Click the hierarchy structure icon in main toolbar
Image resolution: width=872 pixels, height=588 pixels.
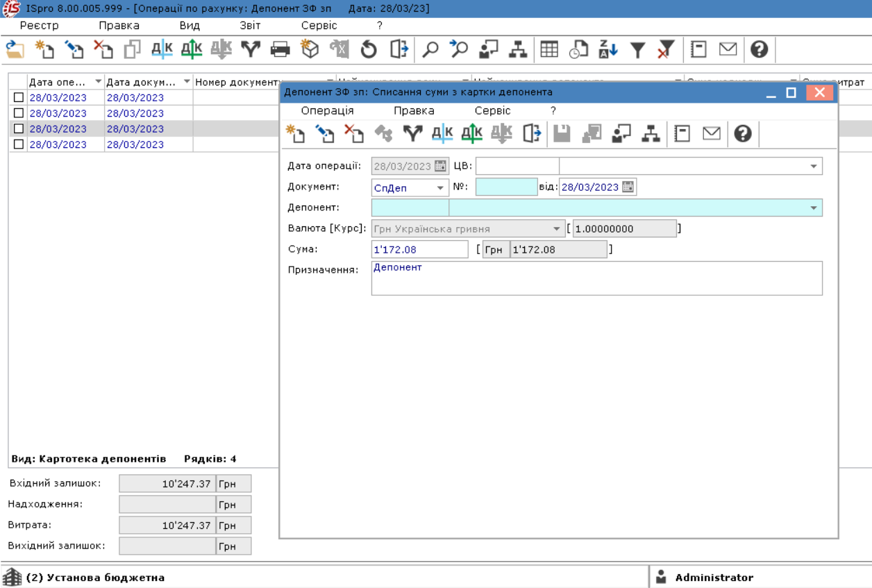pos(518,49)
